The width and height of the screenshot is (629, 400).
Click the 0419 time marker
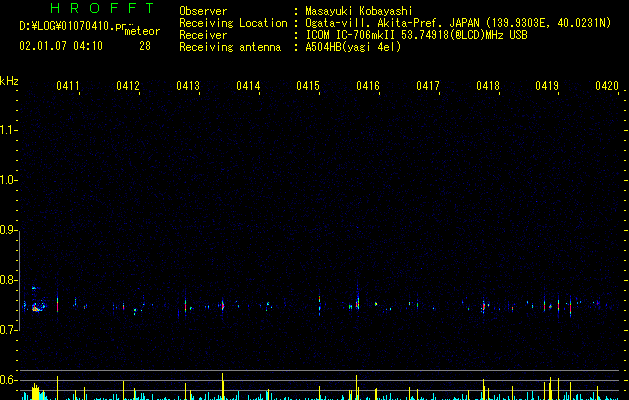tap(547, 86)
